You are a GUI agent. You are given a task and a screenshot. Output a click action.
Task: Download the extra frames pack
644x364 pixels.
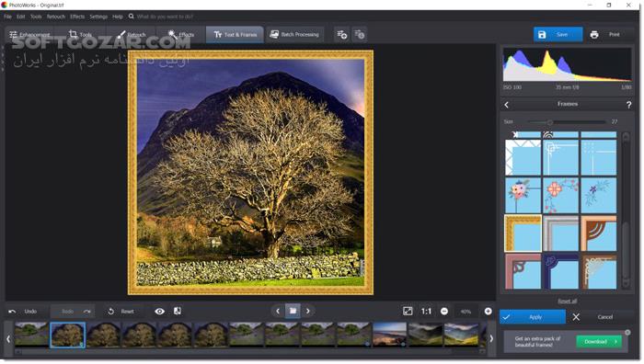coord(598,341)
